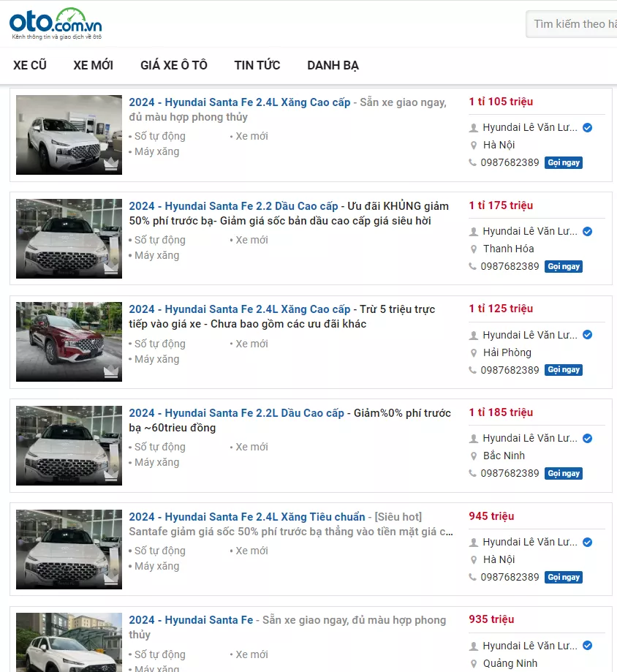617x672 pixels.
Task: Click location pin beside Hà Nội, first listing
Action: [474, 146]
